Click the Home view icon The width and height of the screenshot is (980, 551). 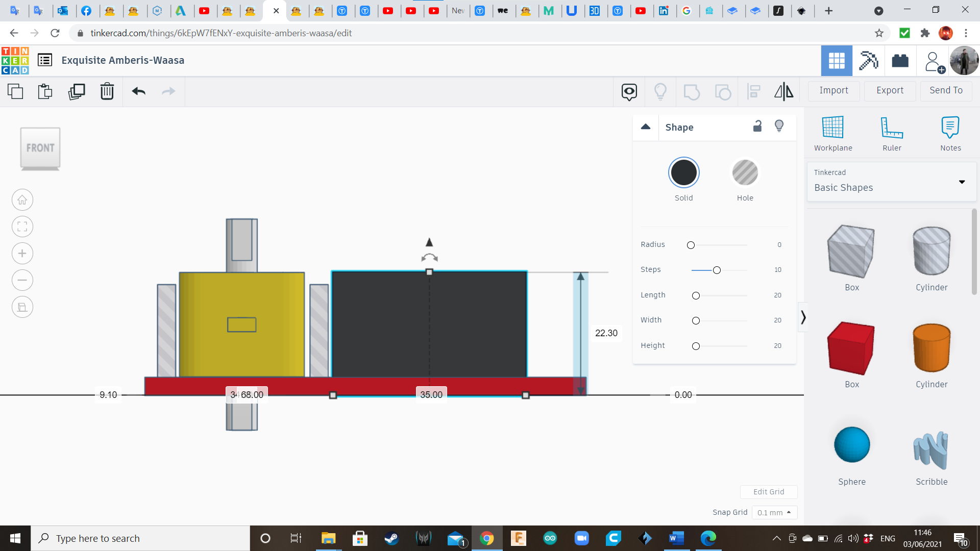[22, 199]
